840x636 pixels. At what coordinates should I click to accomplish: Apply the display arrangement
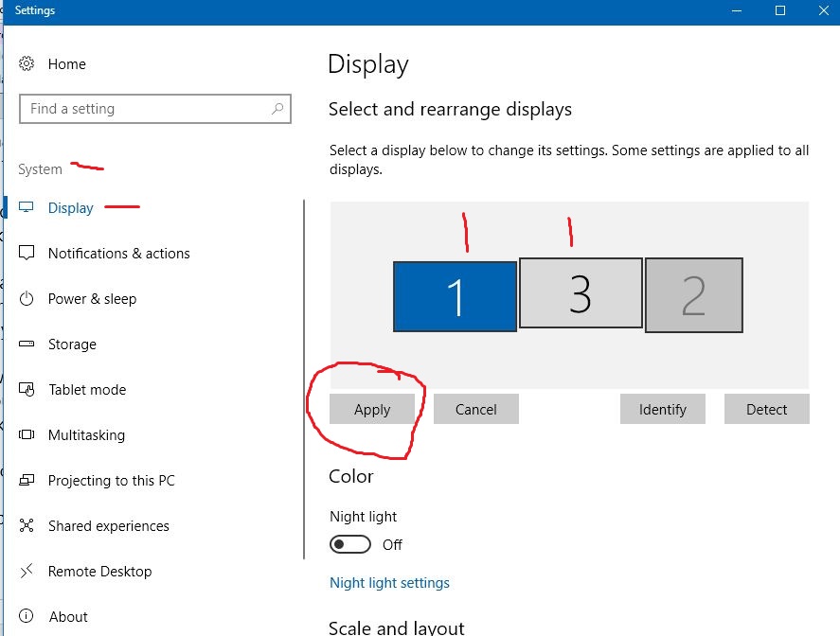(x=372, y=410)
